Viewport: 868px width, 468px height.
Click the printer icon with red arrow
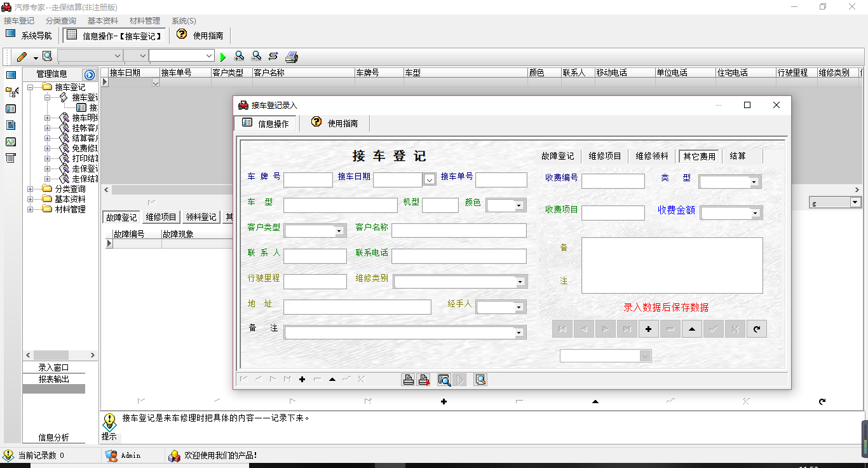coord(424,380)
